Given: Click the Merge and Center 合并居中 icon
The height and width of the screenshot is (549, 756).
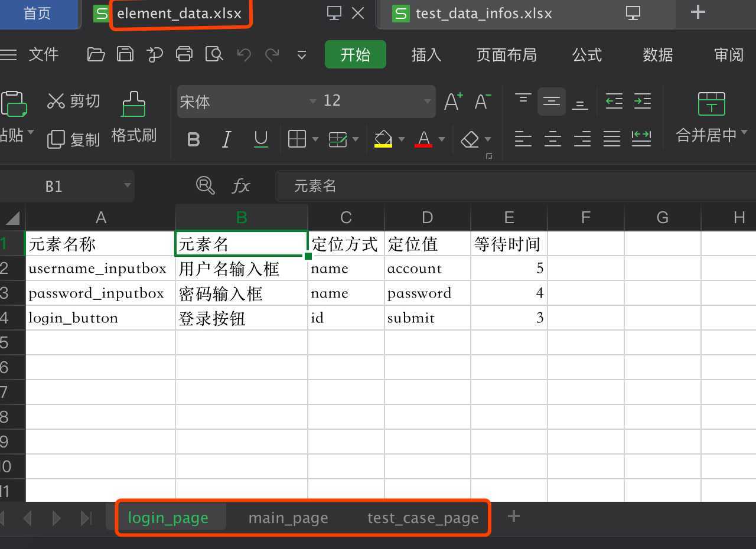Looking at the screenshot, I should click(x=711, y=104).
